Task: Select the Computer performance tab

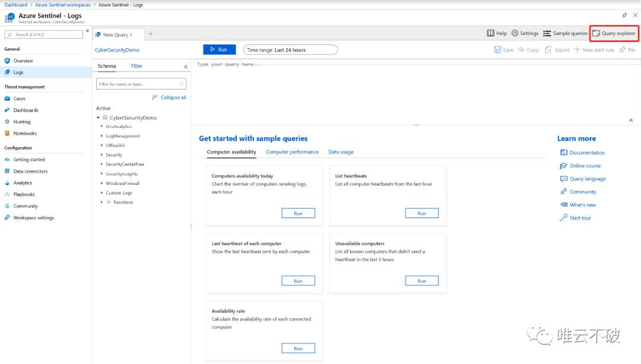Action: 292,152
